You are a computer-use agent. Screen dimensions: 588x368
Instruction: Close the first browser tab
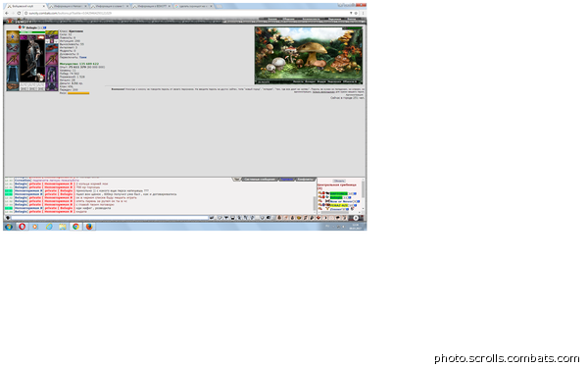click(44, 7)
